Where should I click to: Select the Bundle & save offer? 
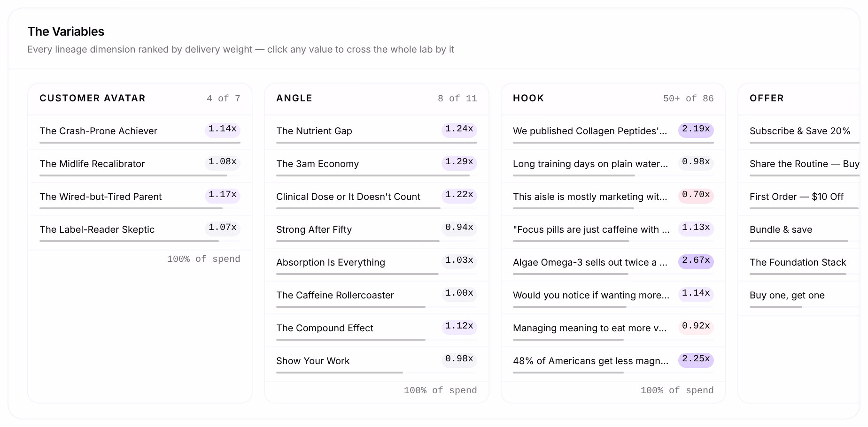coord(799,231)
